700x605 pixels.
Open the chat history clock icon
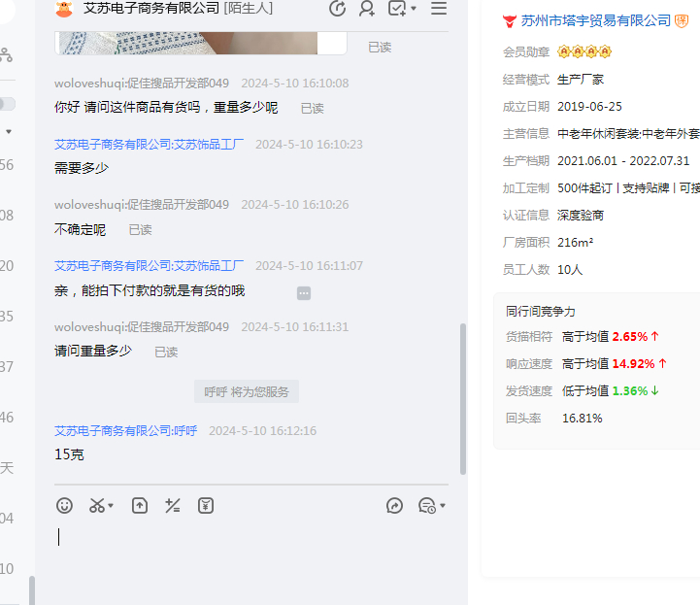tap(427, 505)
